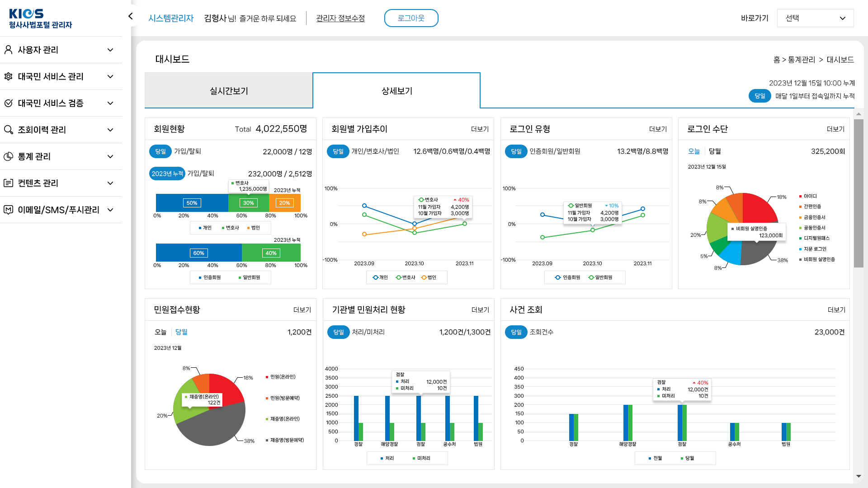Image resolution: width=868 pixels, height=488 pixels.
Task: Switch to the 상세보기 tab
Action: click(396, 91)
